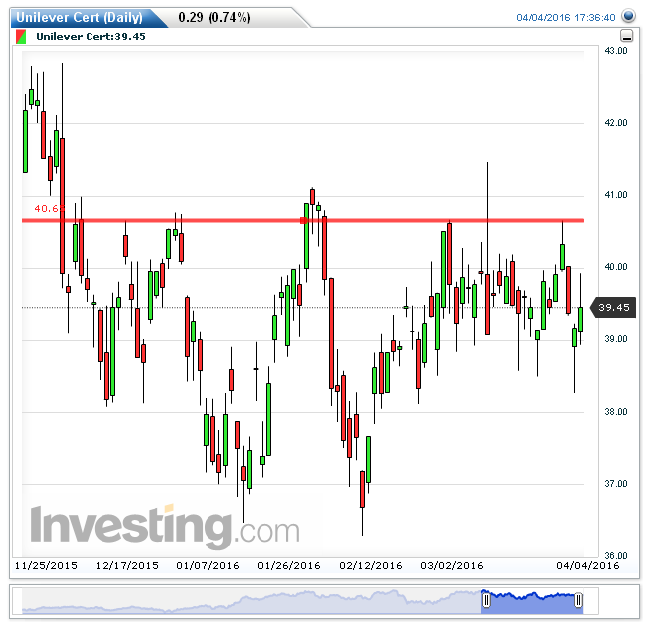Click the 39.45 current price tag
This screenshot has width=650, height=627.
coord(613,307)
